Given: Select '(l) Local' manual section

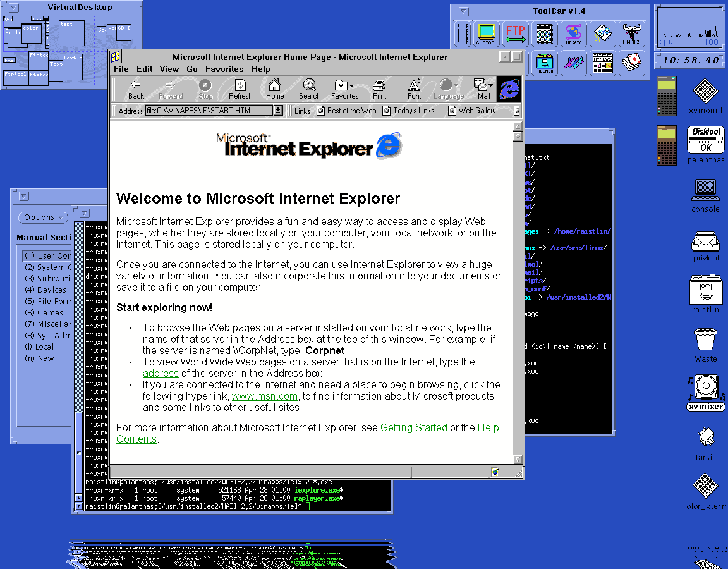Looking at the screenshot, I should point(39,347).
